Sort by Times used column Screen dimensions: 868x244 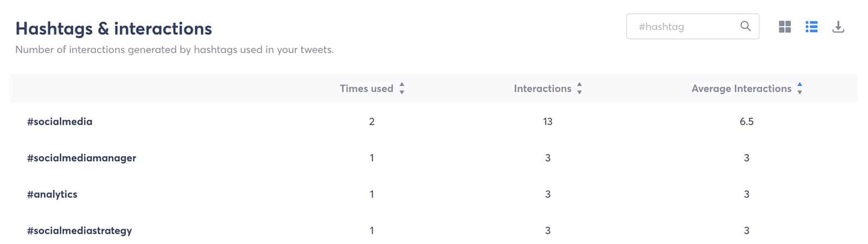point(366,88)
